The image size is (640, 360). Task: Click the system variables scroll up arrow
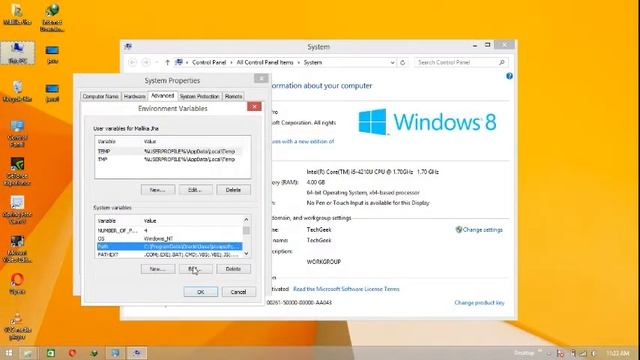click(246, 220)
